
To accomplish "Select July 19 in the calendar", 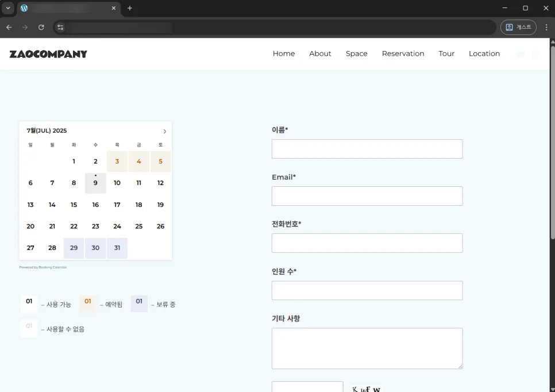I will (160, 205).
